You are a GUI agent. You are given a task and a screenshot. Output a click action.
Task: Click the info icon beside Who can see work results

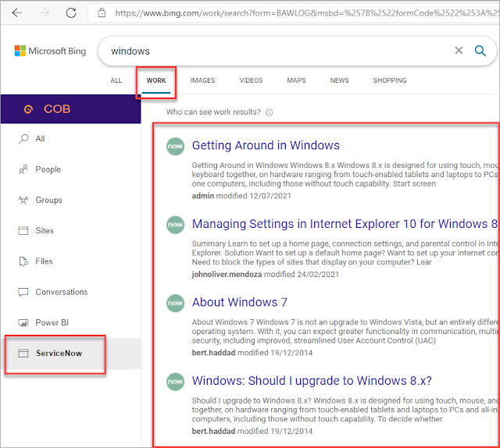coord(269,112)
